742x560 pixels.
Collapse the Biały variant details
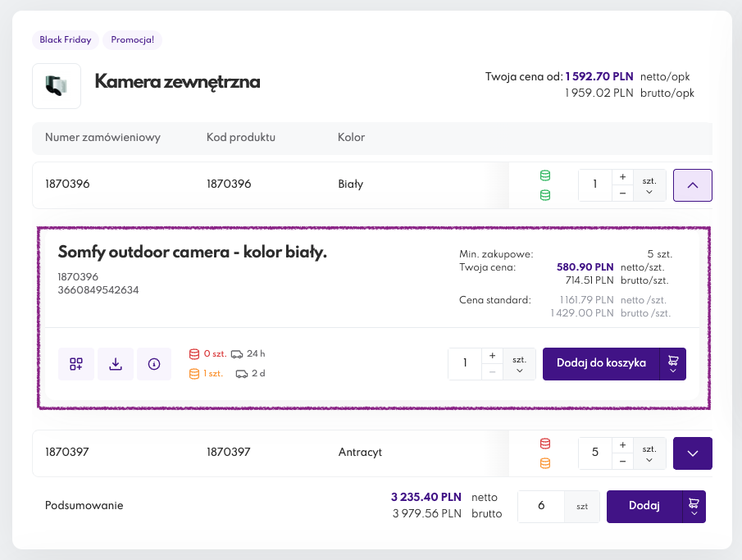(x=693, y=185)
